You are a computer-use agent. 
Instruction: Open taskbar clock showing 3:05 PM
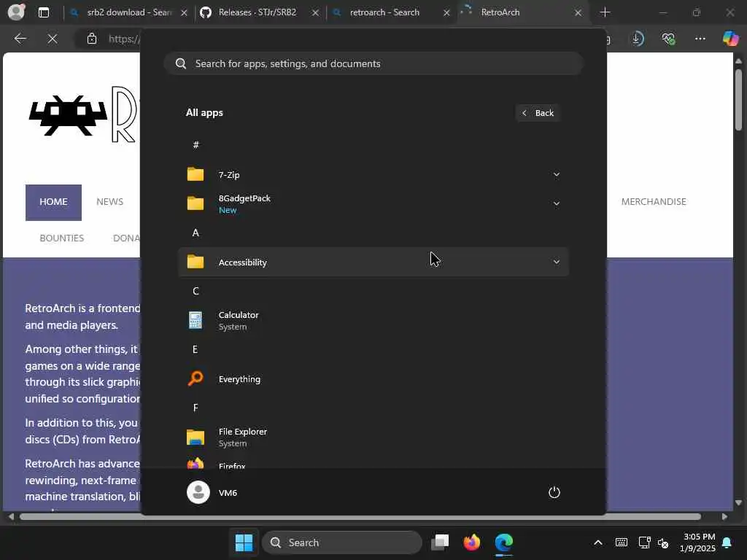[697, 542]
